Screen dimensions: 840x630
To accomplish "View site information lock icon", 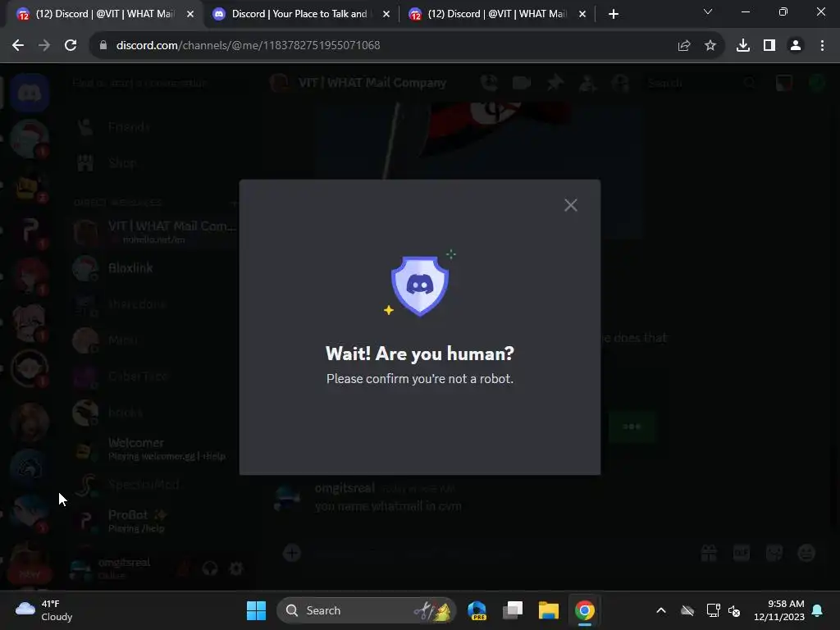I will 103,46.
